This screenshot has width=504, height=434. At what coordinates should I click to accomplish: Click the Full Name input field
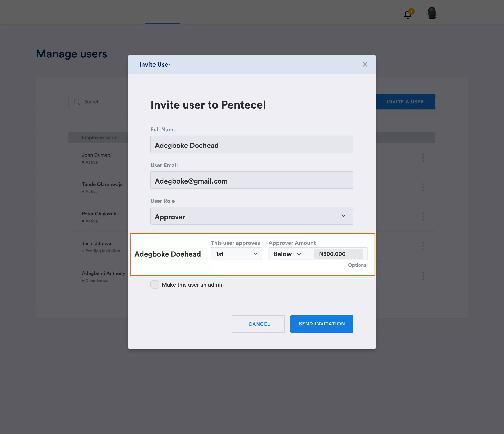pos(252,144)
